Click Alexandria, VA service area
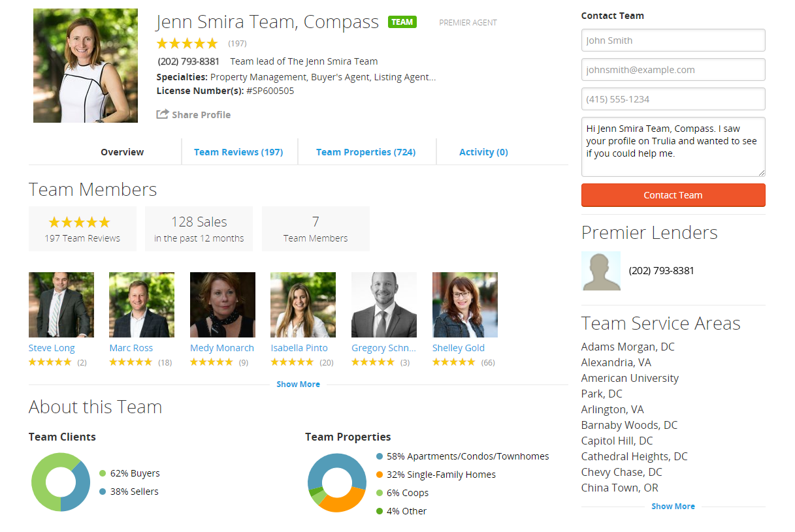Viewport: 795px width, 532px height. click(616, 362)
